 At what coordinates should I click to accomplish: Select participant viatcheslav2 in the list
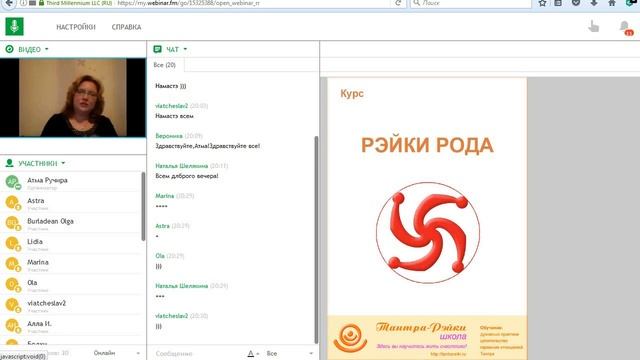[x=71, y=304]
